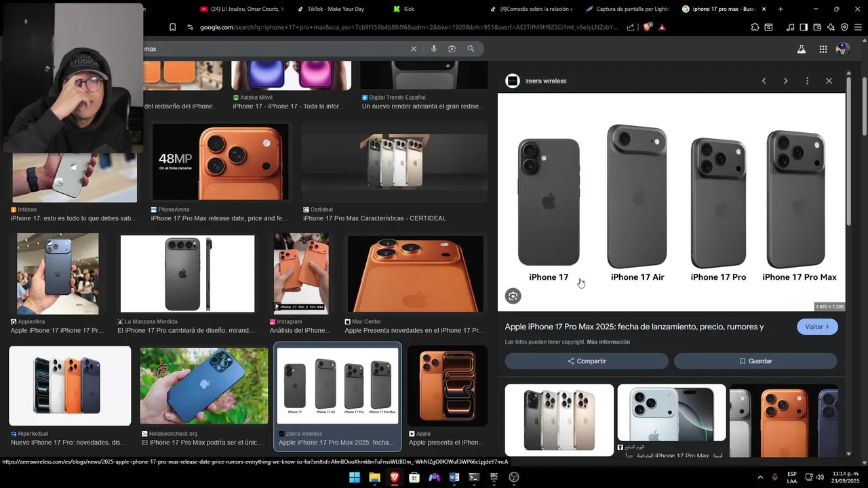
Task: Save image with the Guardar button
Action: tap(755, 361)
